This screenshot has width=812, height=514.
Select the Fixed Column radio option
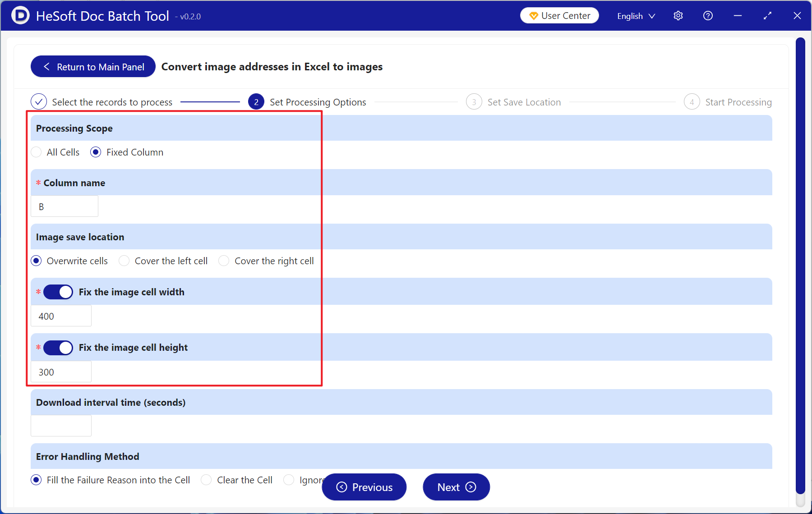pyautogui.click(x=96, y=152)
